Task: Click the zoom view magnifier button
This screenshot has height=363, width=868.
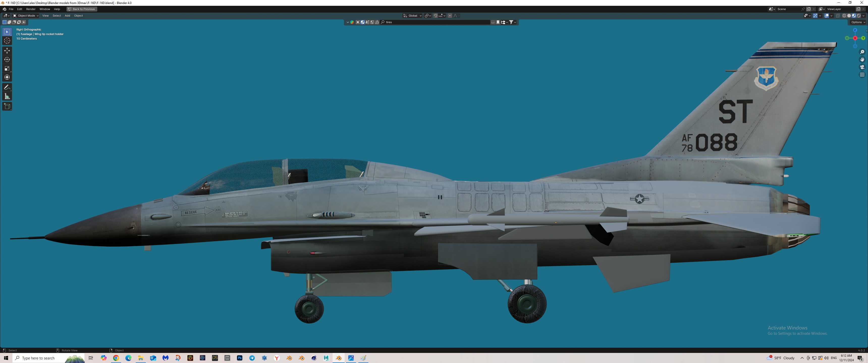Action: (862, 52)
